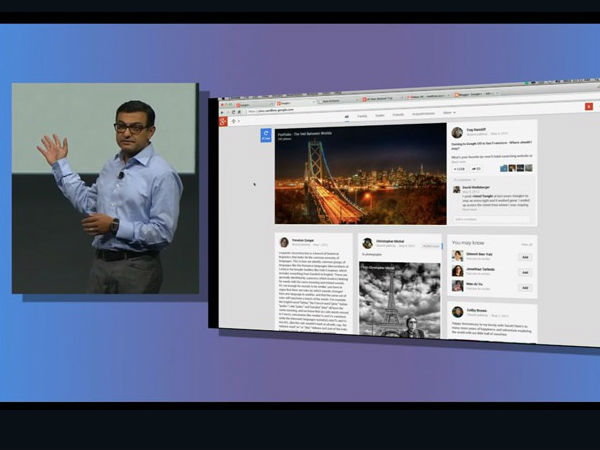
Task: Open the Bay Bridge night photo
Action: tap(360, 174)
